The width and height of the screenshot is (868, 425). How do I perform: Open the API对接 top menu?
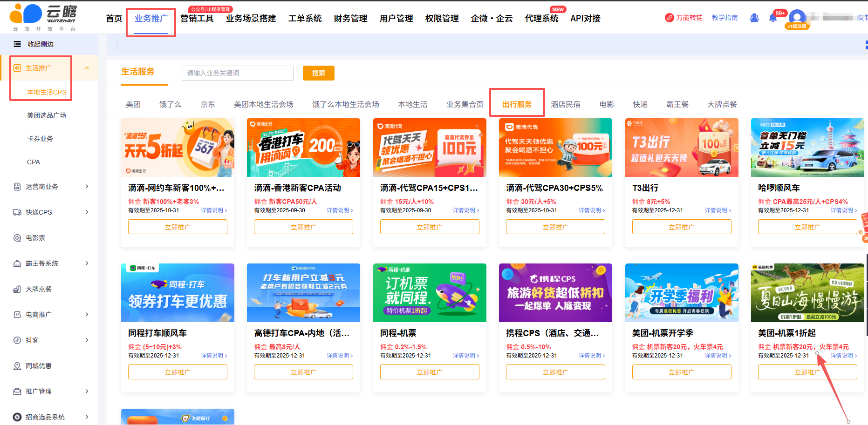[585, 19]
